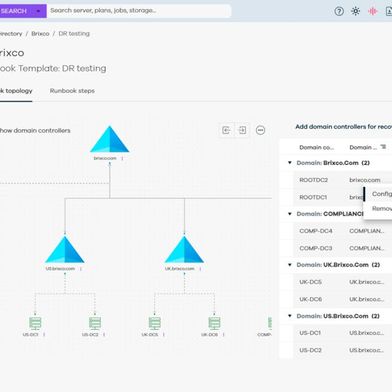Image resolution: width=392 pixels, height=392 pixels.
Task: Select the COMP-DC3 row
Action: coord(342,248)
